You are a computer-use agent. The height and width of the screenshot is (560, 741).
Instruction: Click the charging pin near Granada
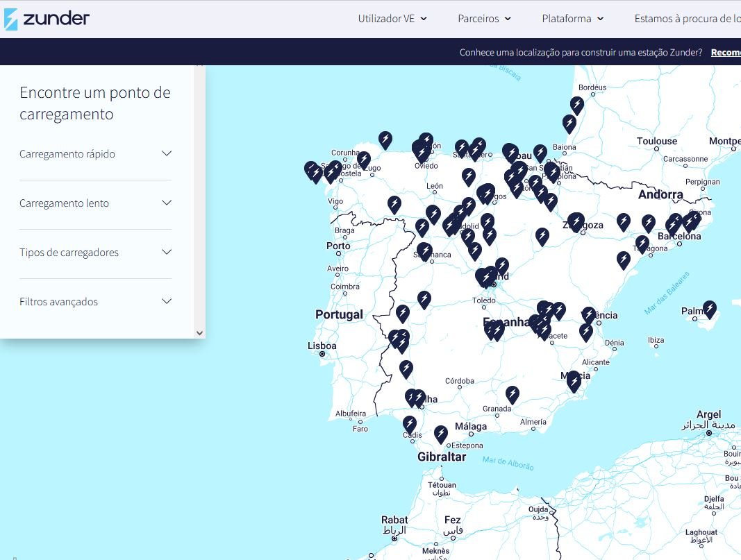(513, 394)
